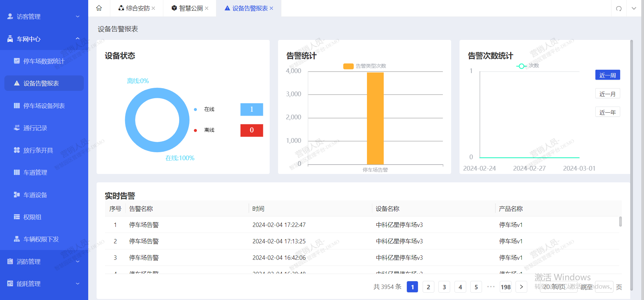Expand the 能耗管理 menu chevron
The width and height of the screenshot is (644, 300).
(77, 284)
